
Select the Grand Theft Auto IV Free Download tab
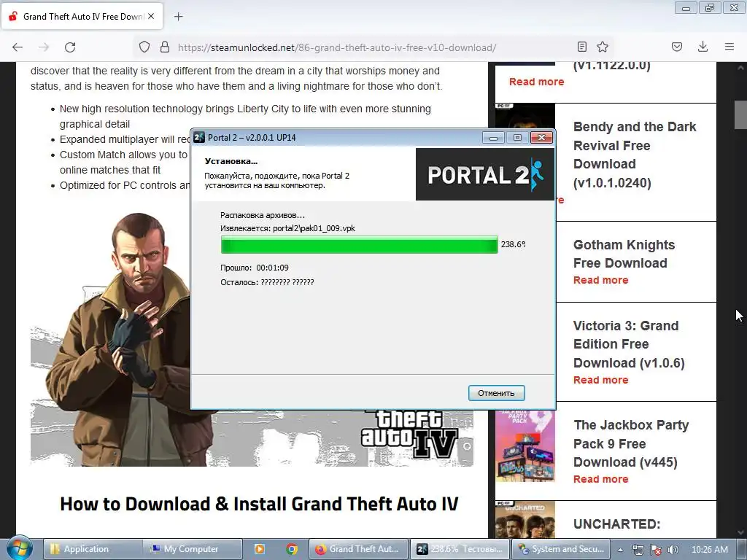pos(82,16)
